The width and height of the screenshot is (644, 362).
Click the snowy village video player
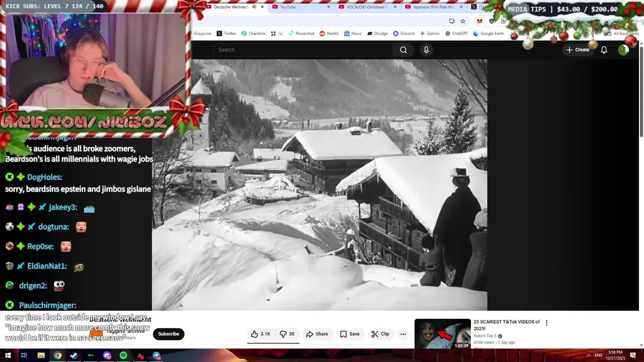[319, 185]
